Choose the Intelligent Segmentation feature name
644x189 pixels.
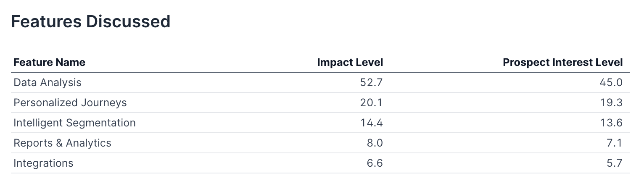[x=74, y=123]
